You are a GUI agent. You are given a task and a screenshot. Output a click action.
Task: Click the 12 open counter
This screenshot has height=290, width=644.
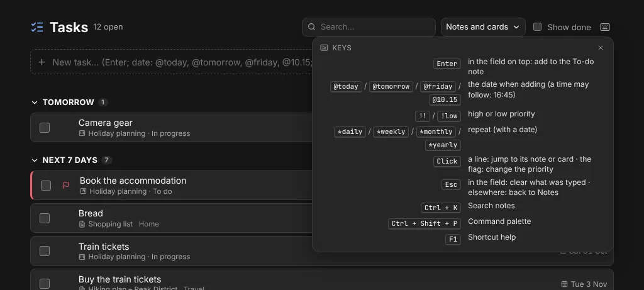pyautogui.click(x=108, y=26)
